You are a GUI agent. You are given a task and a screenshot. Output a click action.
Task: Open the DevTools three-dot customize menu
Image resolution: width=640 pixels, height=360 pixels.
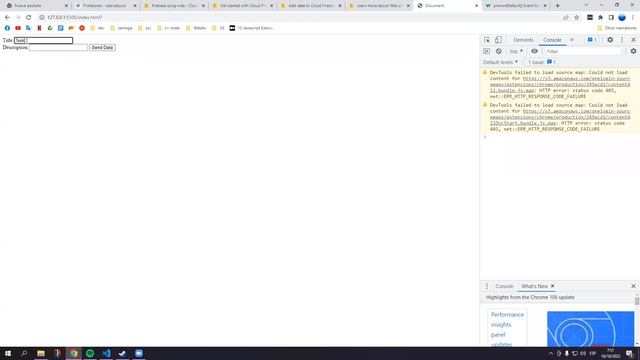[x=622, y=40]
